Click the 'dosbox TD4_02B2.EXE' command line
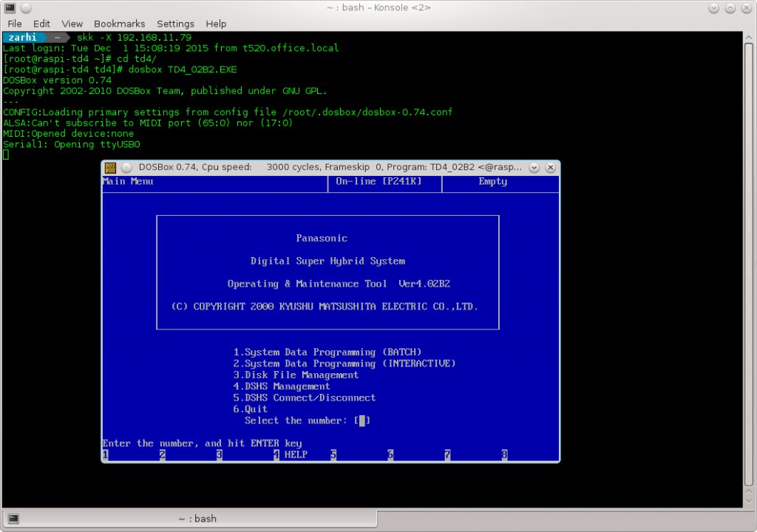The height and width of the screenshot is (532, 757). point(183,69)
